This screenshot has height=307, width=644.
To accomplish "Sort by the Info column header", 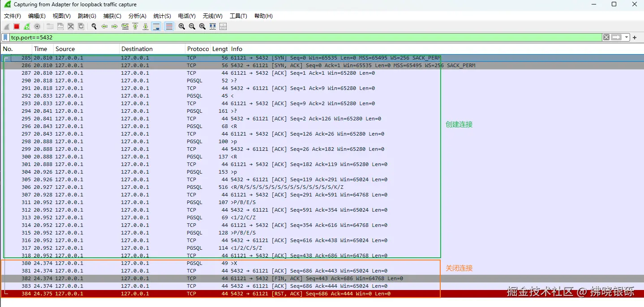I will point(437,49).
